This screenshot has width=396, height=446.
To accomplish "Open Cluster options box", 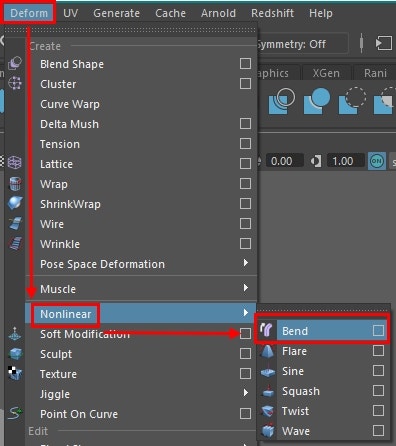I will pyautogui.click(x=245, y=84).
